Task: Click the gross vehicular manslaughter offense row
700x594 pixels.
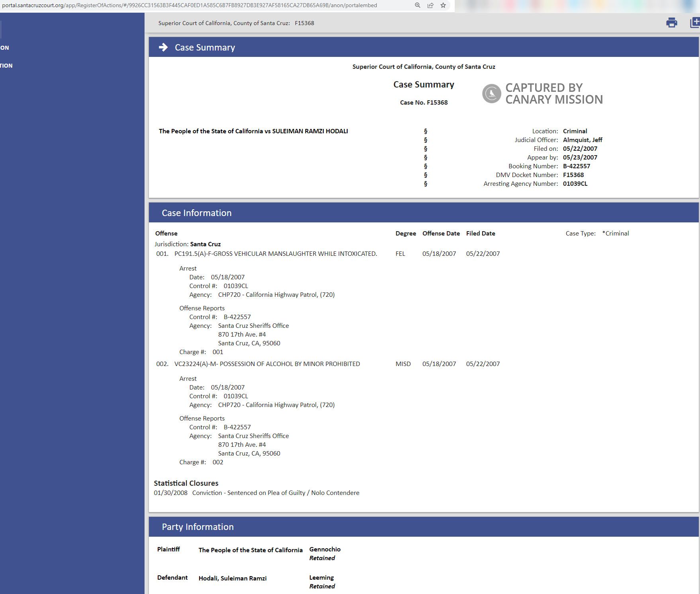Action: tap(276, 254)
